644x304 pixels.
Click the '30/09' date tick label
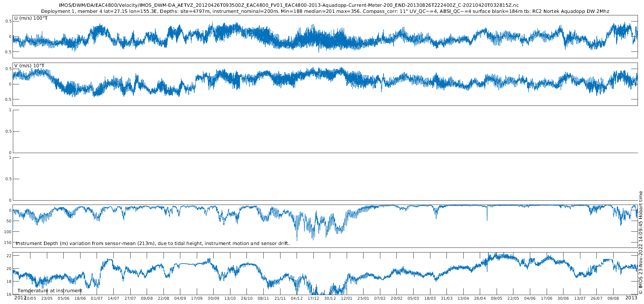click(x=214, y=298)
